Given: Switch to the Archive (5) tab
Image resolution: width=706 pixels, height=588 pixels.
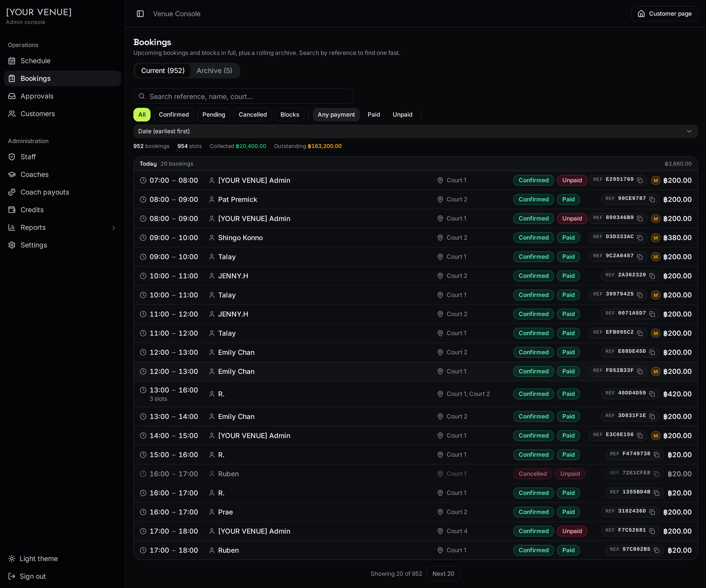Looking at the screenshot, I should [x=214, y=71].
